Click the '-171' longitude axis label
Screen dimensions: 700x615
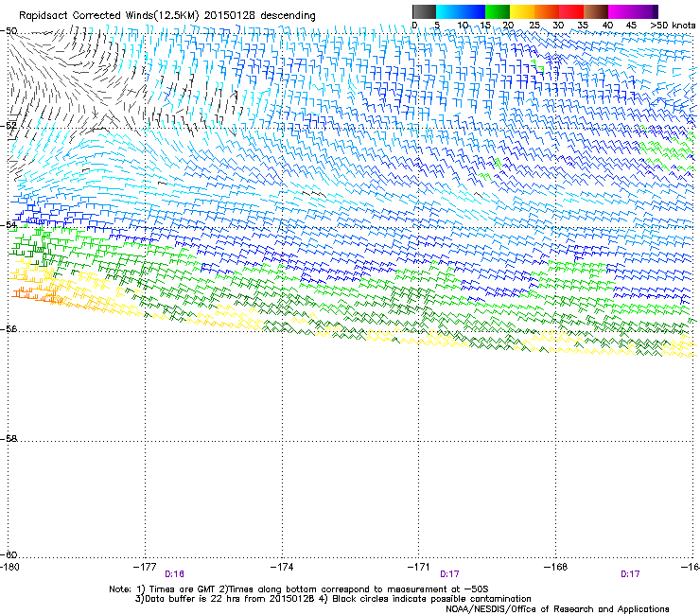click(x=419, y=567)
